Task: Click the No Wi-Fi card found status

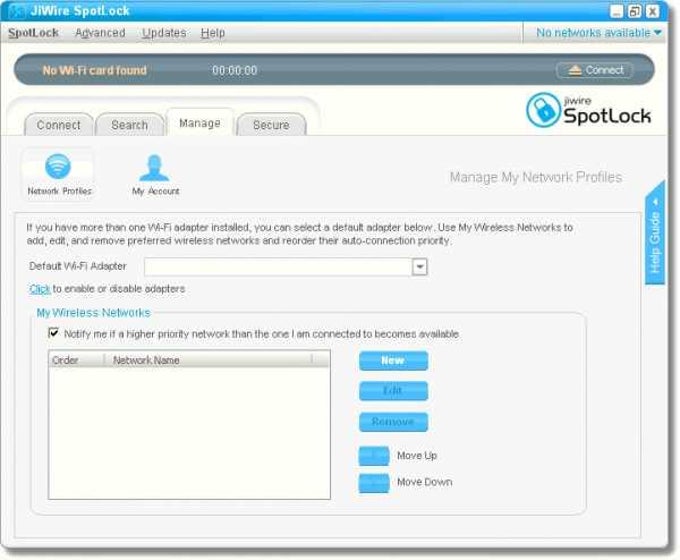Action: click(x=95, y=70)
